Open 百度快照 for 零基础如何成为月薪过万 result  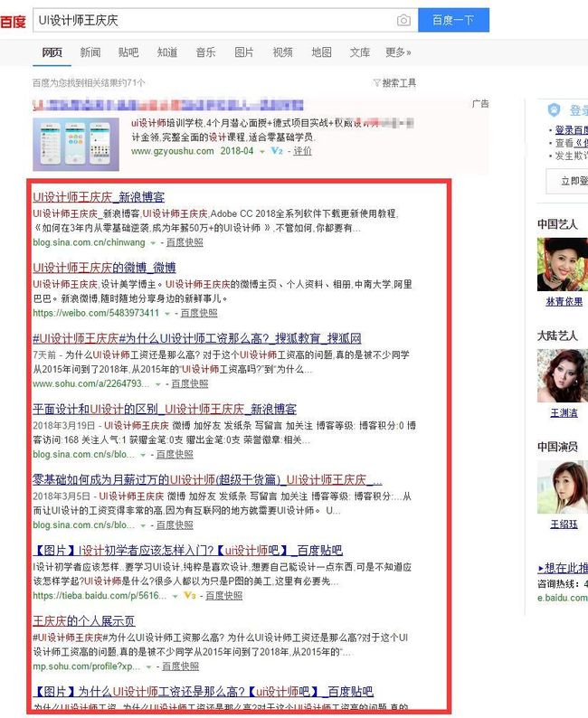175,524
